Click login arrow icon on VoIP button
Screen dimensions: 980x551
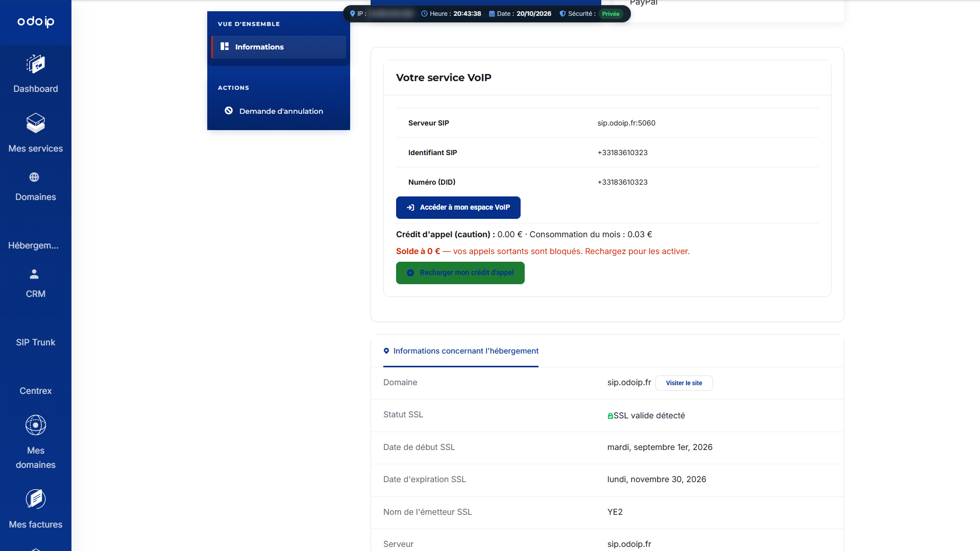point(410,208)
